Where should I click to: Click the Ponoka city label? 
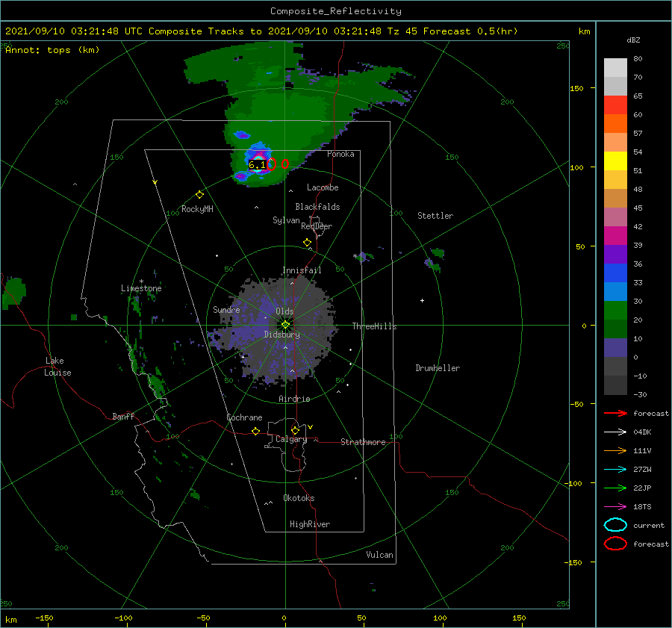click(x=340, y=154)
